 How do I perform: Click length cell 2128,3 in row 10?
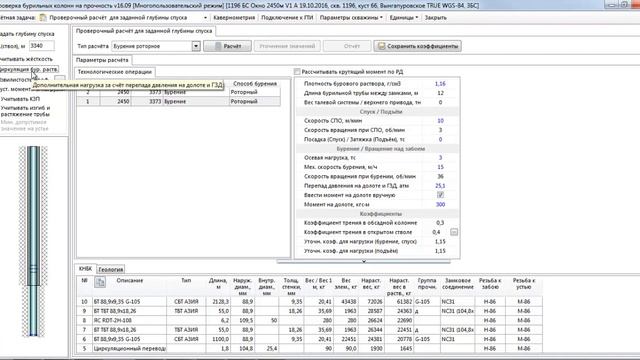218,302
